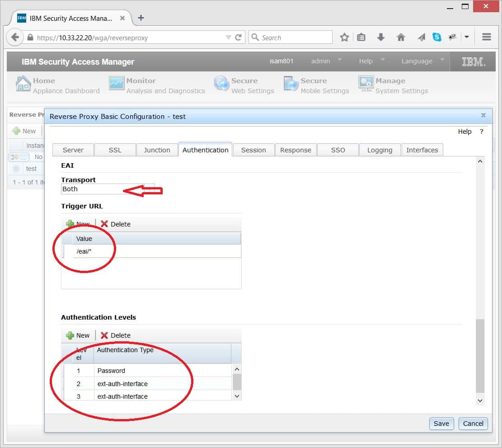This screenshot has width=502, height=448.
Task: Click the dialog scrollbar down arrow
Action: [480, 401]
